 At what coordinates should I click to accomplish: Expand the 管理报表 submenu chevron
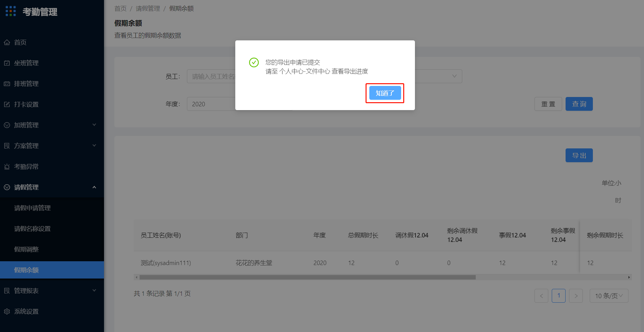[94, 291]
